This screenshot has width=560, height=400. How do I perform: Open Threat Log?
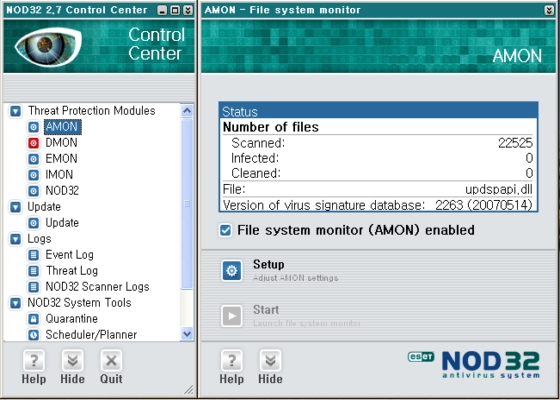tap(72, 271)
